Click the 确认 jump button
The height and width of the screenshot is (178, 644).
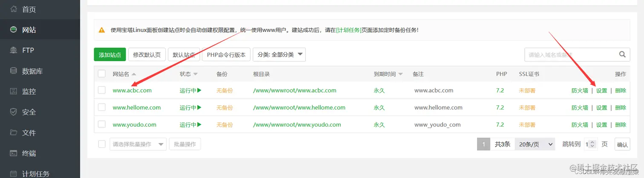(x=622, y=144)
